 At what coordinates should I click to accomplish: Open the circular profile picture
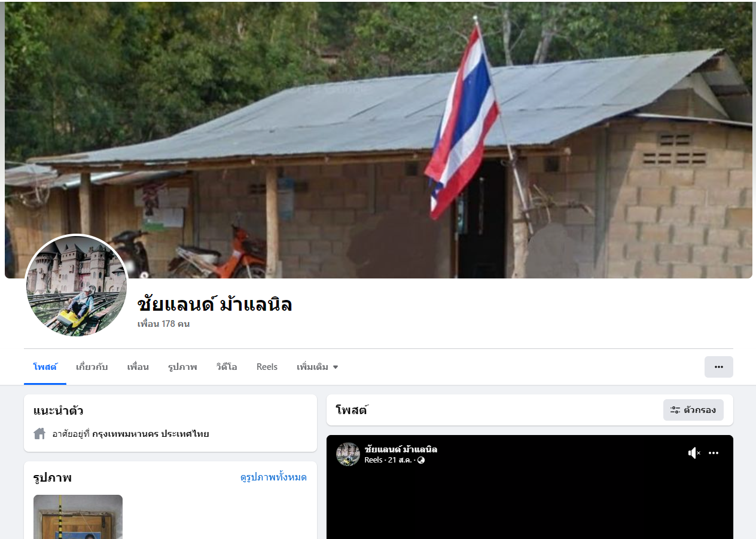tap(77, 286)
